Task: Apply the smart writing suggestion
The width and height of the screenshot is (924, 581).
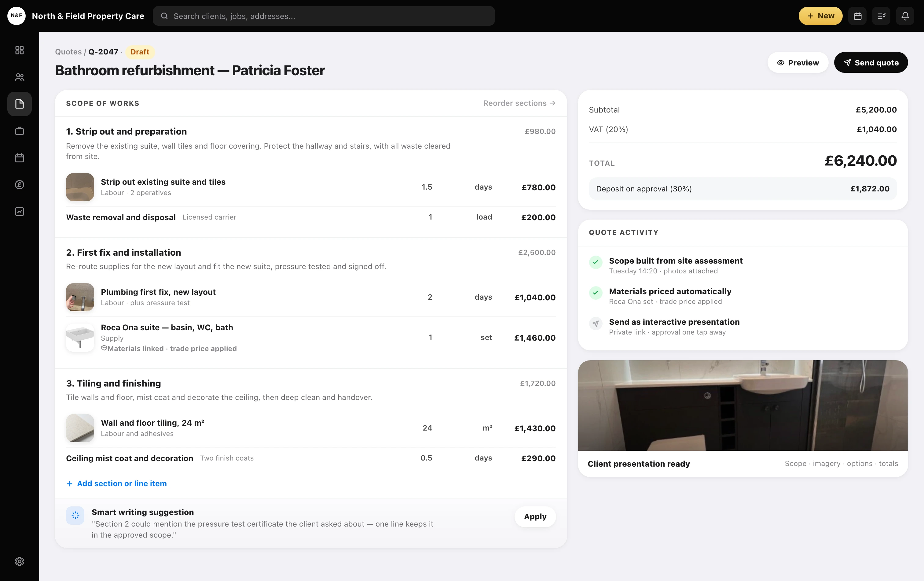Action: point(535,516)
